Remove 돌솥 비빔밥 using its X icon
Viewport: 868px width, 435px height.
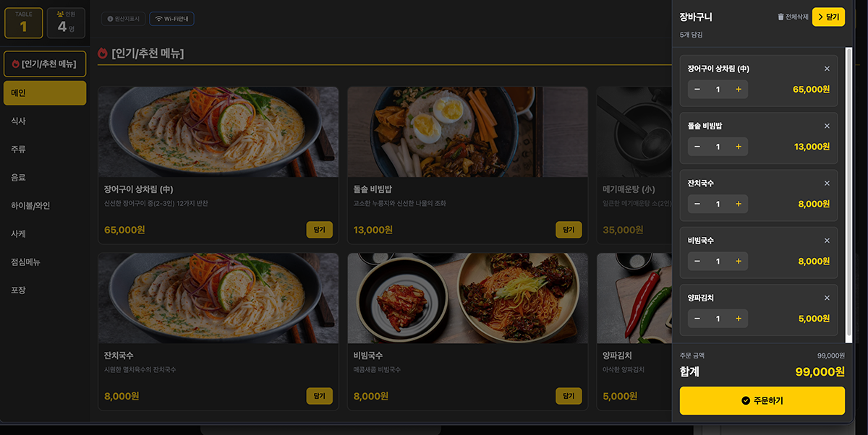[827, 126]
